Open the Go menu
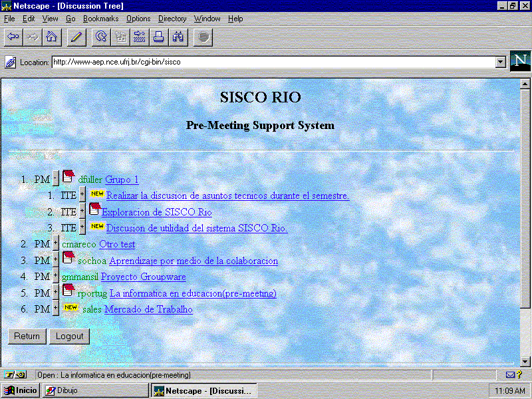This screenshot has height=399, width=532. (x=70, y=19)
